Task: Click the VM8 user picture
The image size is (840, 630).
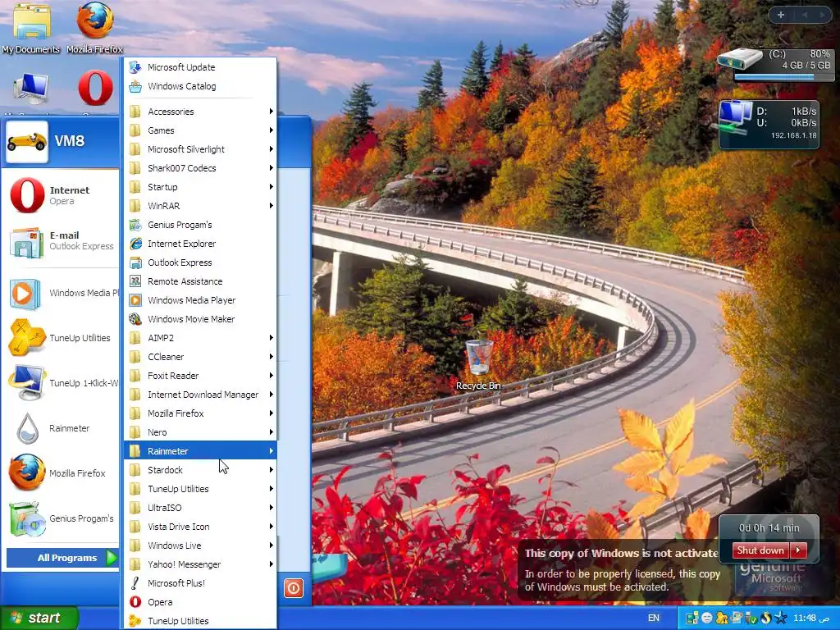Action: click(x=27, y=141)
